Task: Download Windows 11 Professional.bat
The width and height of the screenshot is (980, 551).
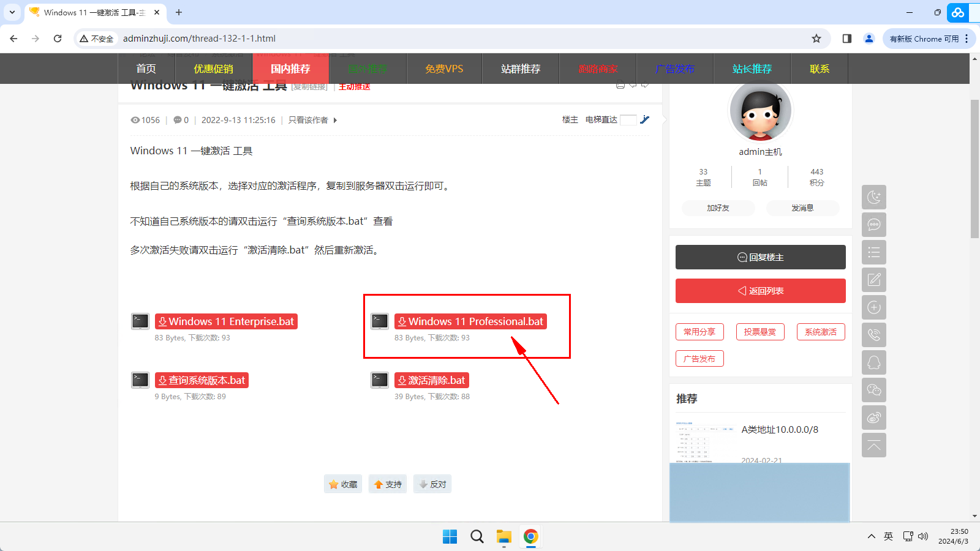Action: [x=470, y=321]
